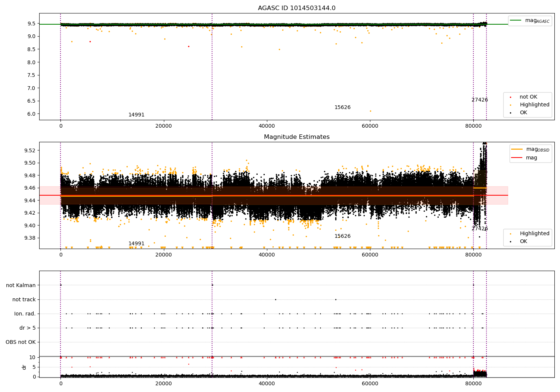560x392 pixels.
Task: Click the '20000' x-axis tick under the top plot
Action: click(x=164, y=126)
